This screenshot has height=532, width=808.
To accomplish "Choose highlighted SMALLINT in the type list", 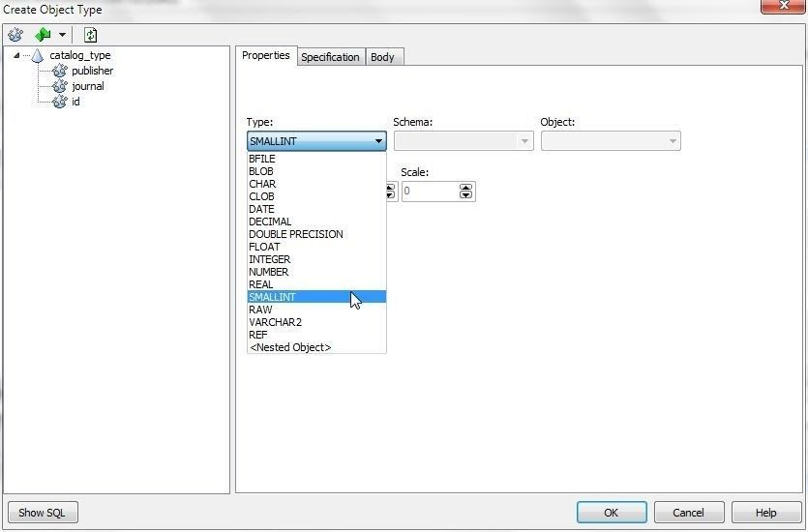I will pyautogui.click(x=316, y=297).
